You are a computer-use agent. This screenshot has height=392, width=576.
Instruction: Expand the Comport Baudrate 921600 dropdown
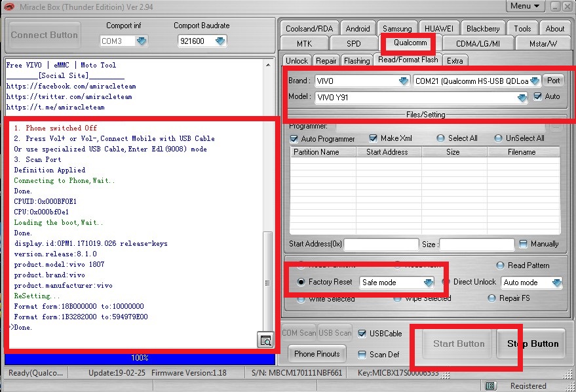[x=220, y=41]
